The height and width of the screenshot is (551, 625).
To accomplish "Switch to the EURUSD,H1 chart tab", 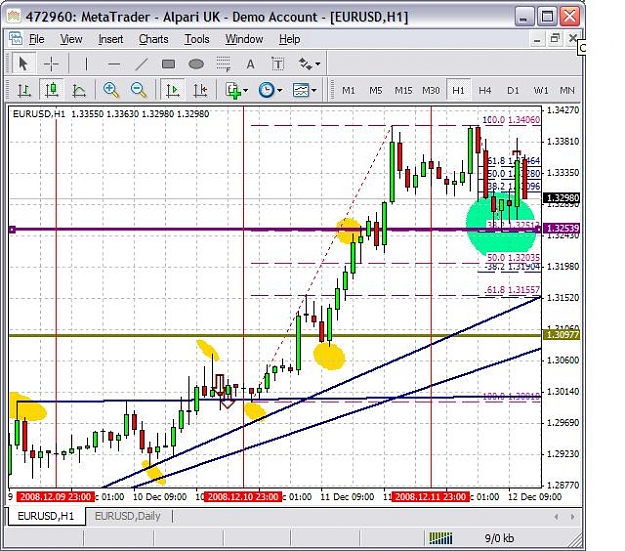I will click(x=46, y=516).
